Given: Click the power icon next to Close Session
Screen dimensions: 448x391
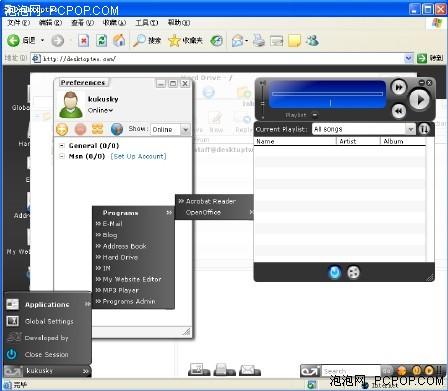Looking at the screenshot, I should click(x=12, y=354).
